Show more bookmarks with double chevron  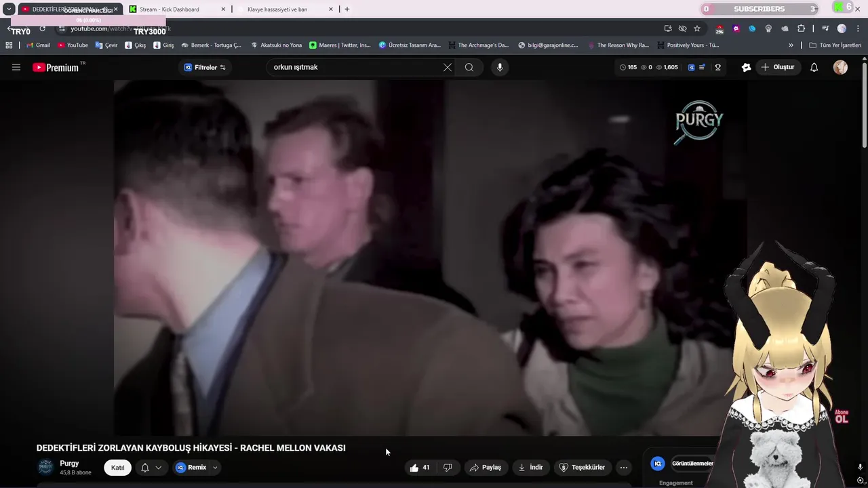coord(791,45)
